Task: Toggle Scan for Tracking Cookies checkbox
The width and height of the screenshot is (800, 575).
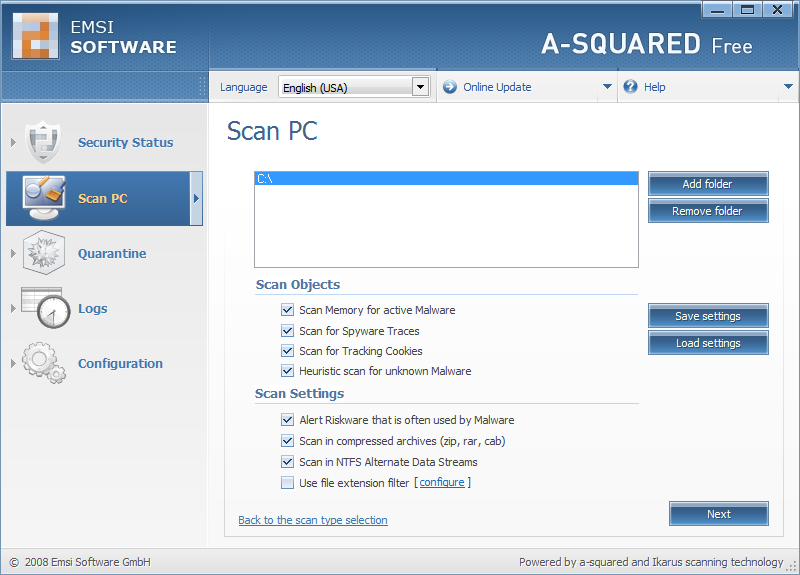Action: click(287, 351)
